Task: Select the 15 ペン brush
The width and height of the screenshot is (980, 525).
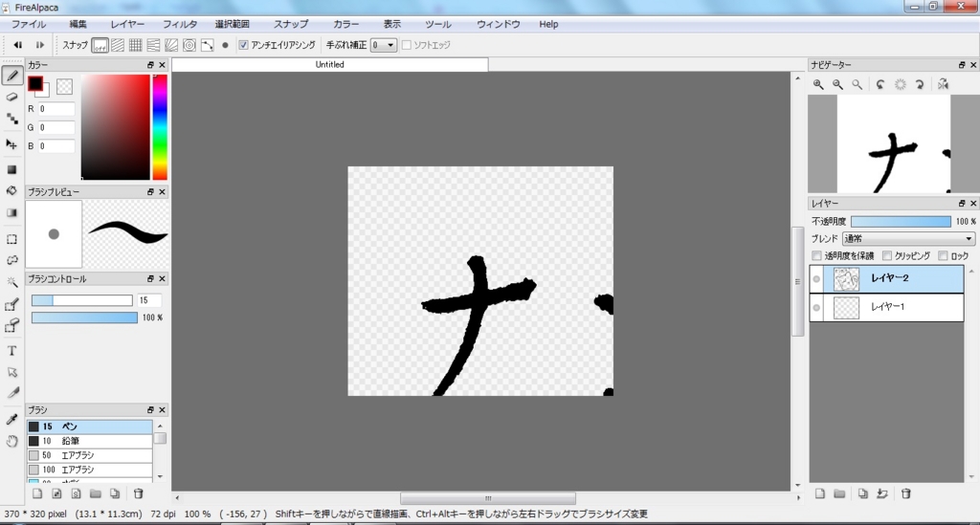Action: tap(89, 427)
